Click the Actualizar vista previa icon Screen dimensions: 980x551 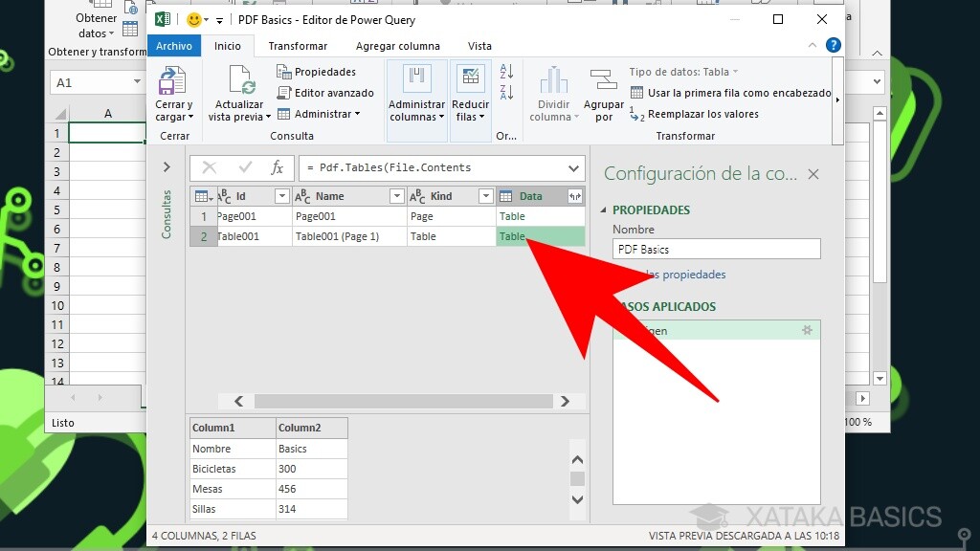(x=241, y=81)
